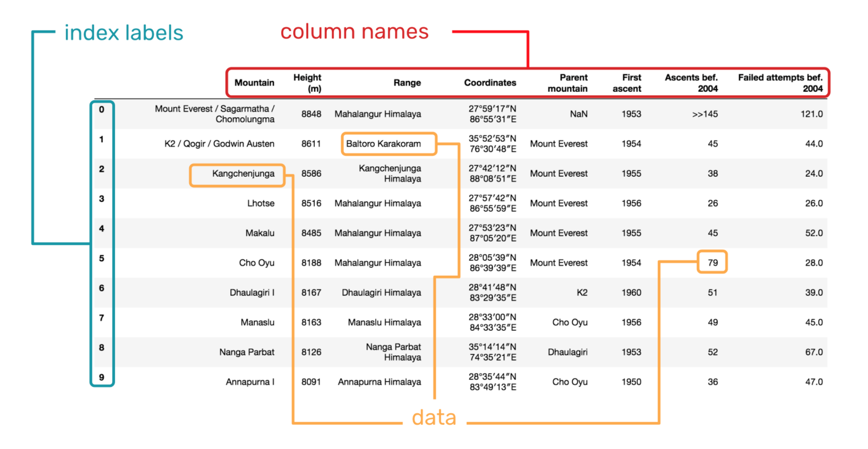Click height value 8848

tap(311, 114)
